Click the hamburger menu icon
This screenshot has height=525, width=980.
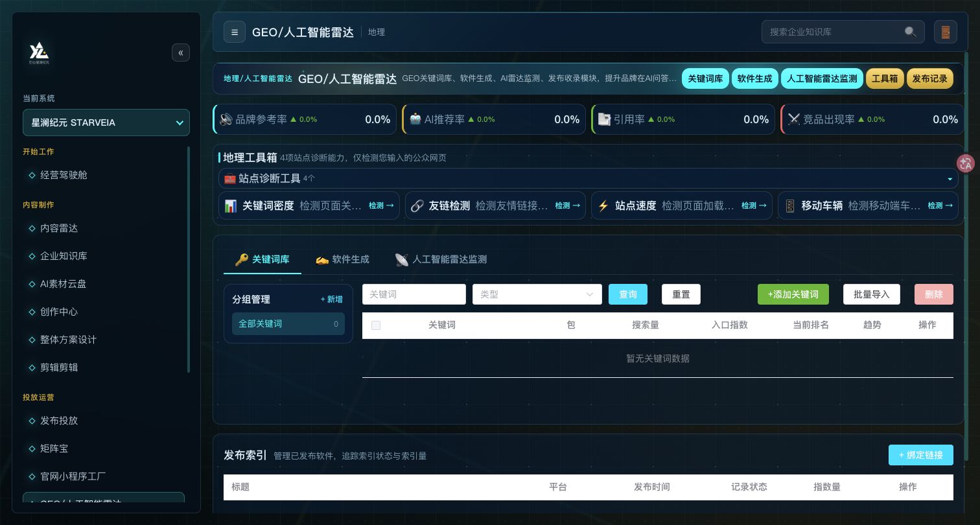[x=235, y=32]
